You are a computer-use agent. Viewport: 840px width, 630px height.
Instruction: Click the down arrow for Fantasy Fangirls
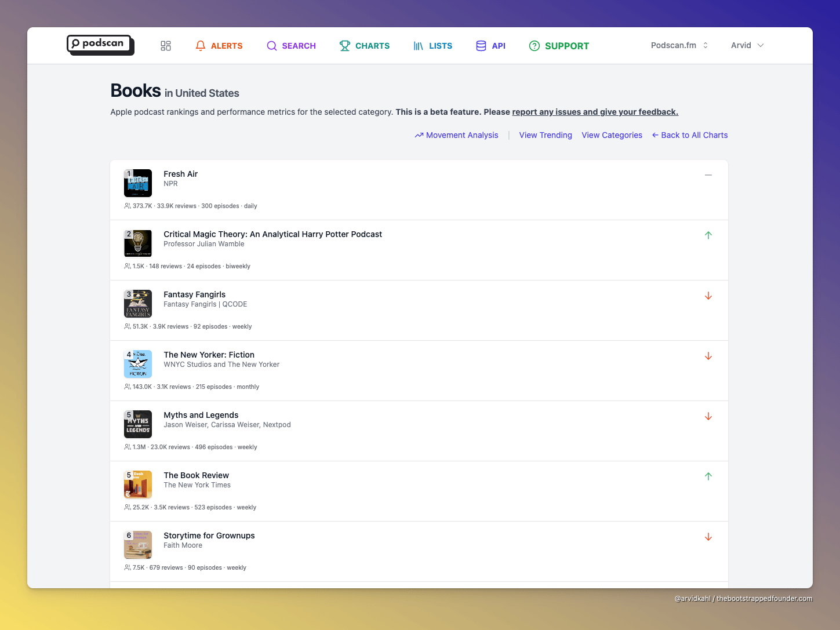pos(708,296)
